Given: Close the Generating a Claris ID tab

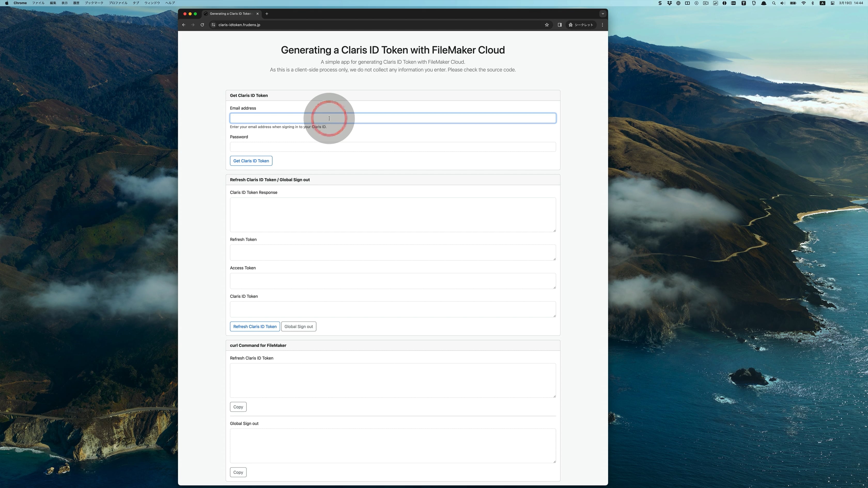Looking at the screenshot, I should tap(258, 14).
